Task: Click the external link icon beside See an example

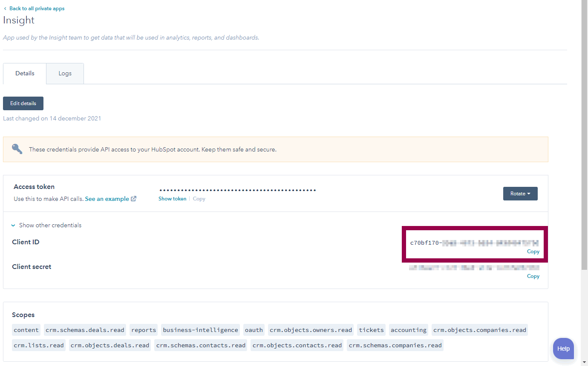Action: pyautogui.click(x=133, y=198)
